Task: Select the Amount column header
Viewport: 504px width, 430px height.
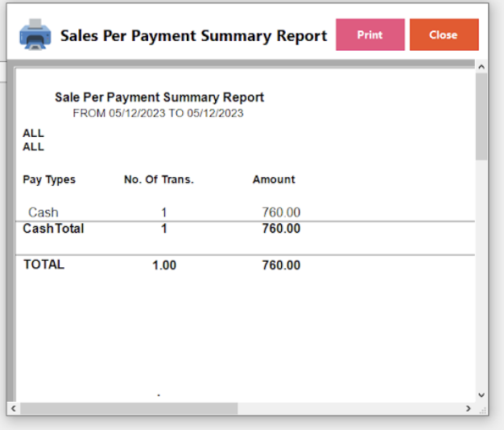Action: (274, 180)
